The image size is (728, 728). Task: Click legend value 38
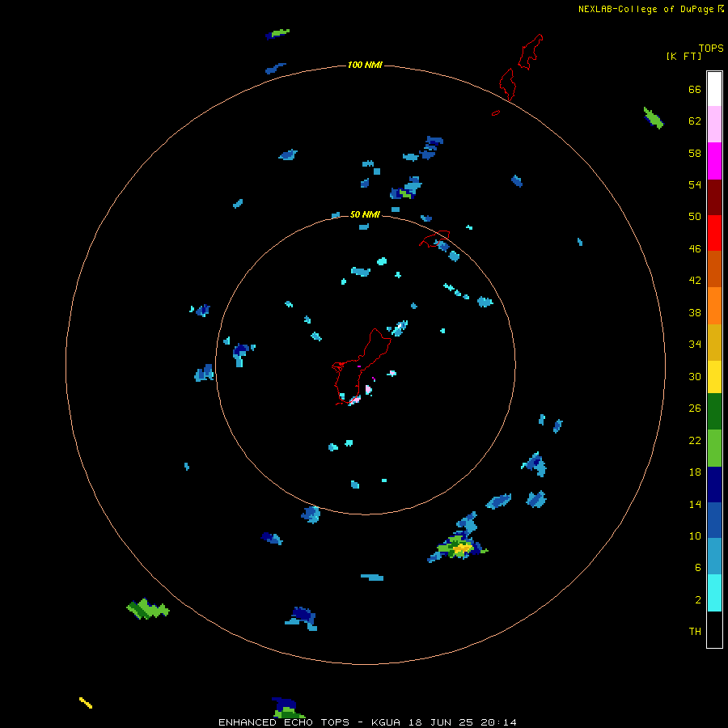click(695, 312)
